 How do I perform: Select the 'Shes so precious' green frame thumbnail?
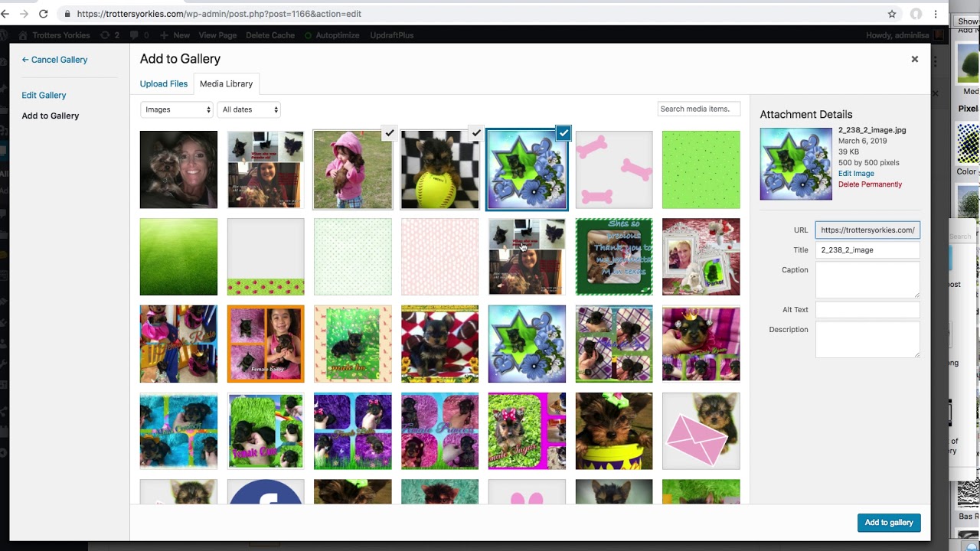click(614, 256)
